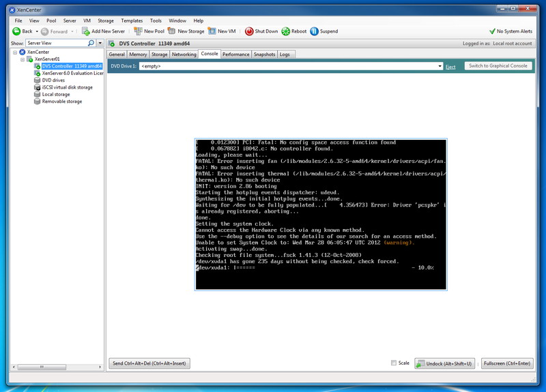Open the Pool menu
Screen dimensions: 546x392
51,20
